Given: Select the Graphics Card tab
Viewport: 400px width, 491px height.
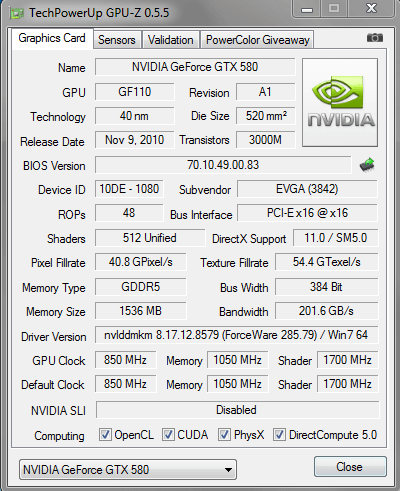Looking at the screenshot, I should pos(52,38).
